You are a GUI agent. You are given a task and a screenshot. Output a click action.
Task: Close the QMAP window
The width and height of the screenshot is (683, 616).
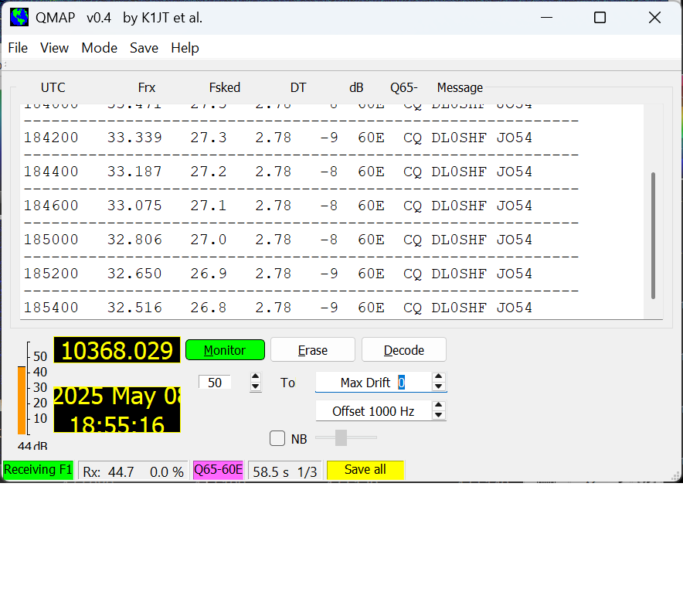654,18
